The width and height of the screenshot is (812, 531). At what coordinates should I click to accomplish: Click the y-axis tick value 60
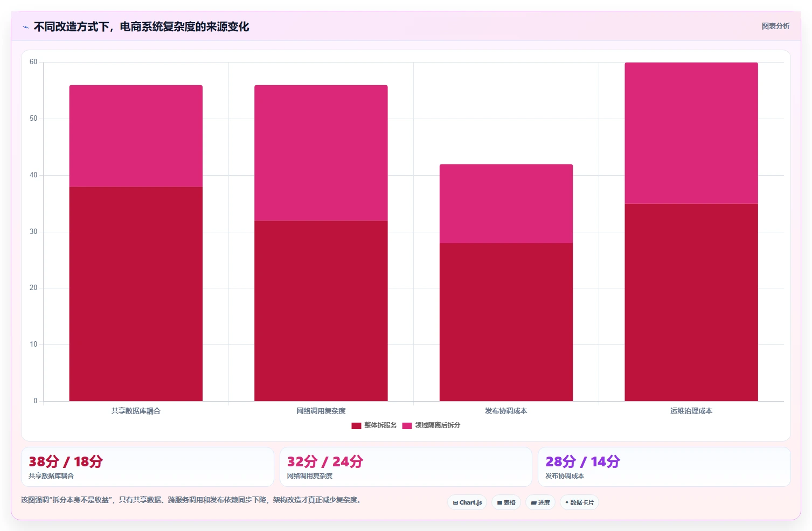click(33, 62)
